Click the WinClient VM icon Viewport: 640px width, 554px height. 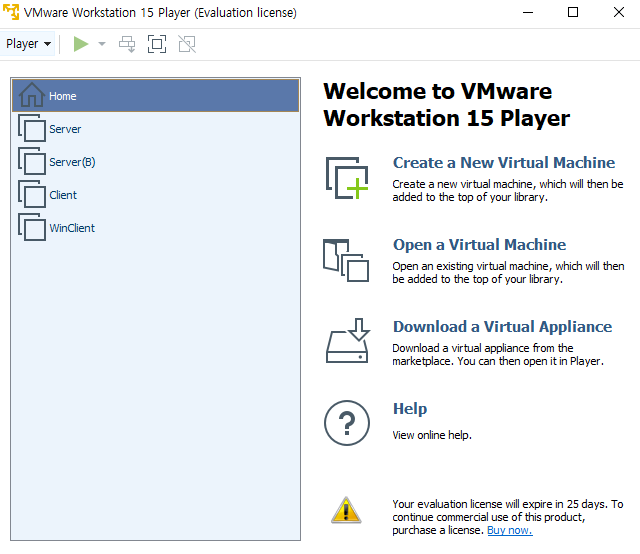[x=32, y=227]
